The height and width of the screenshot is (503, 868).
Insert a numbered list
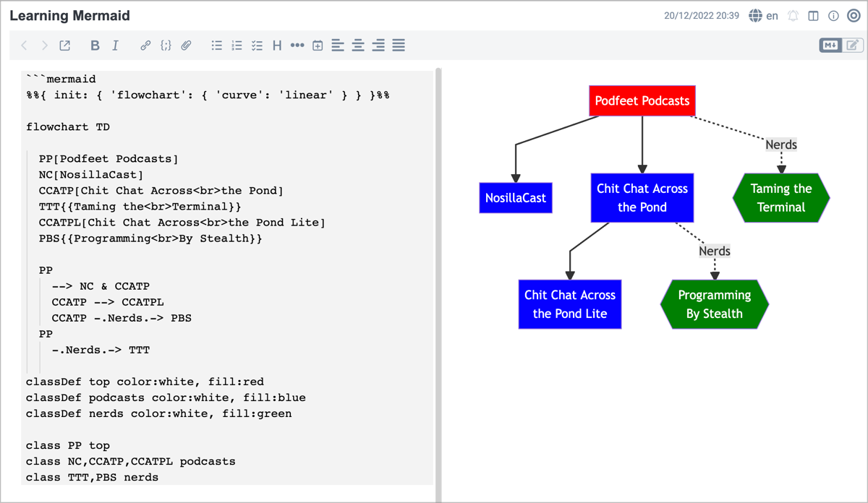(x=237, y=46)
